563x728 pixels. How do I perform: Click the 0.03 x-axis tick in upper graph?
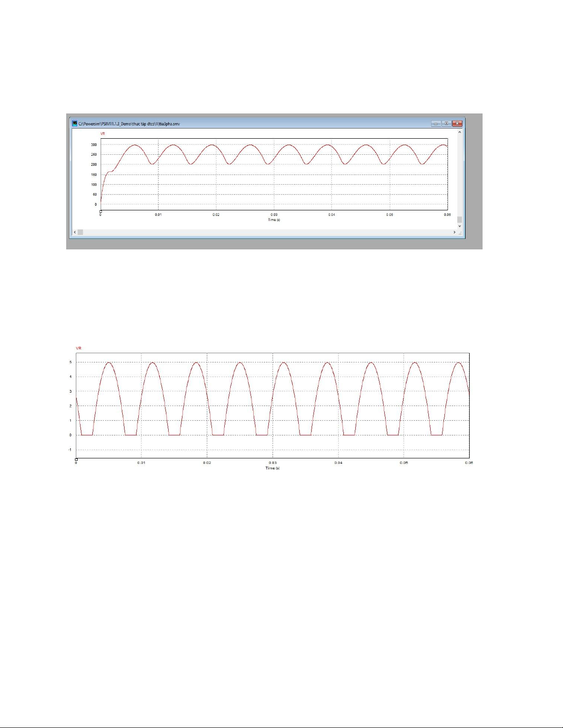[x=274, y=215]
